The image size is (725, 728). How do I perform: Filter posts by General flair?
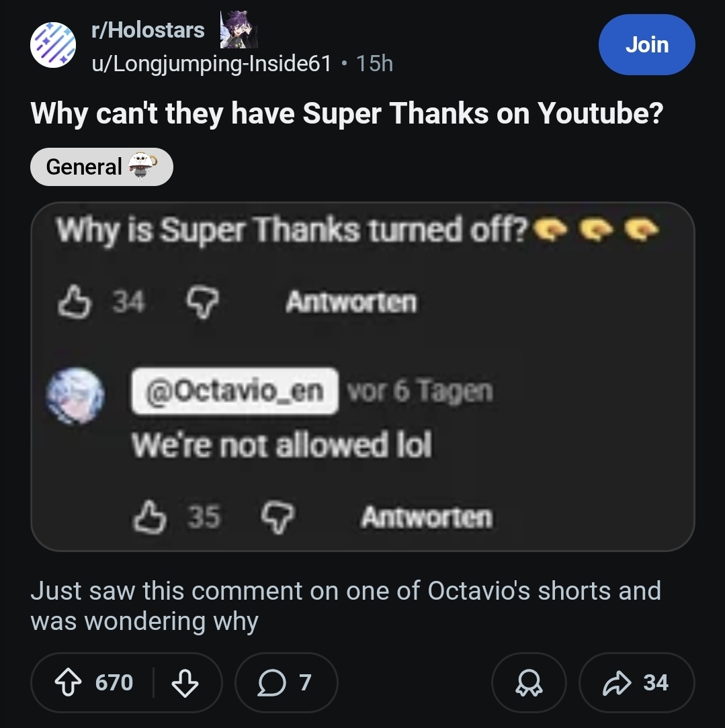pyautogui.click(x=101, y=167)
